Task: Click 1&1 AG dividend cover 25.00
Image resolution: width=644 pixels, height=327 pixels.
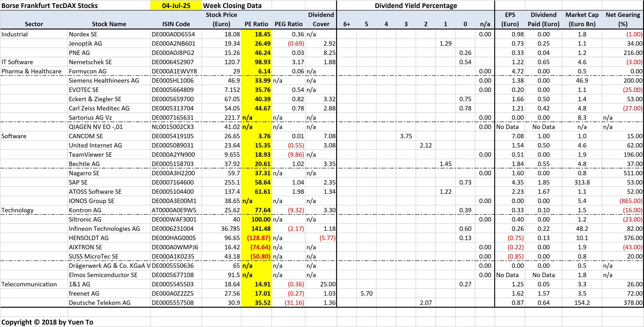Action: tap(321, 284)
